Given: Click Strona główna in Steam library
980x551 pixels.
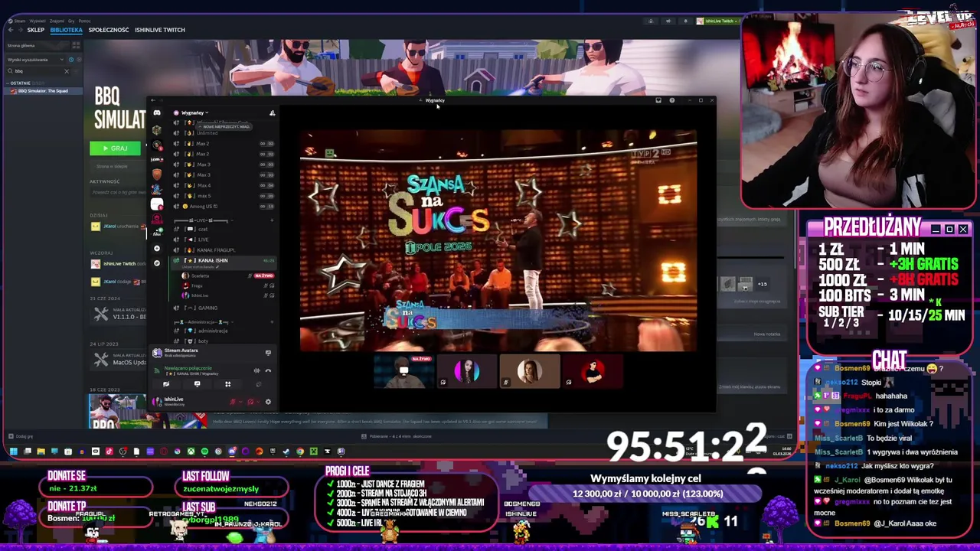Looking at the screenshot, I should 37,46.
